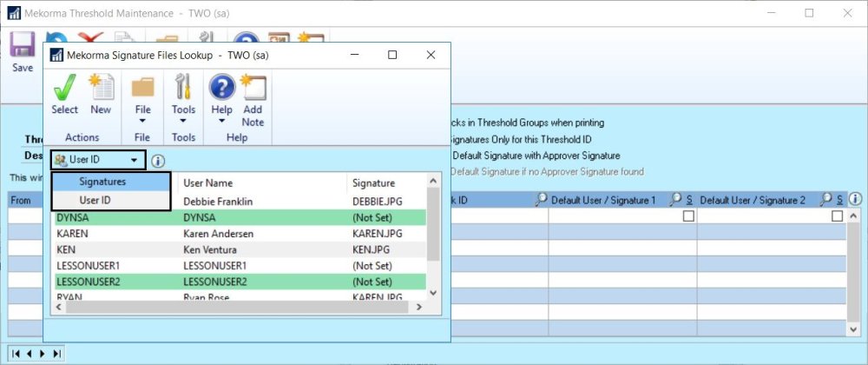Open the User ID sort dropdown

(x=98, y=160)
